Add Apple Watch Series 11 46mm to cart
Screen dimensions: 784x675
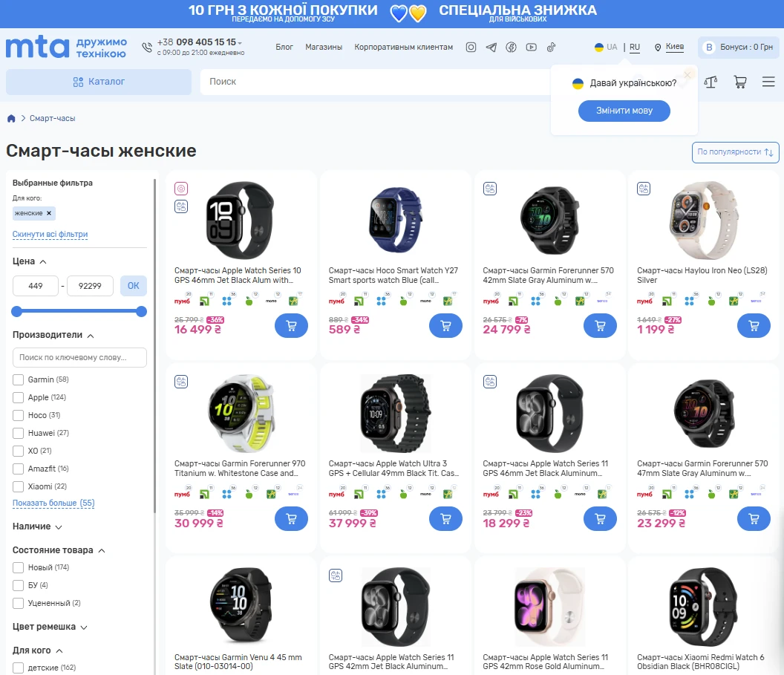pos(600,519)
